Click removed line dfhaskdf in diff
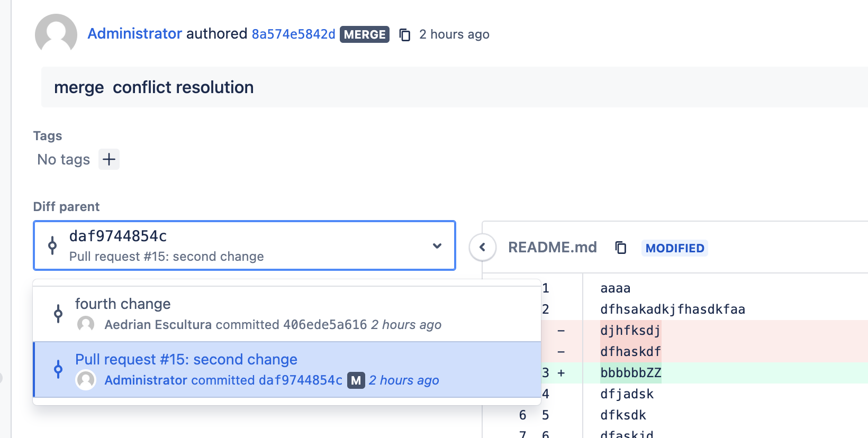Screen dimensions: 868x438 pos(630,352)
